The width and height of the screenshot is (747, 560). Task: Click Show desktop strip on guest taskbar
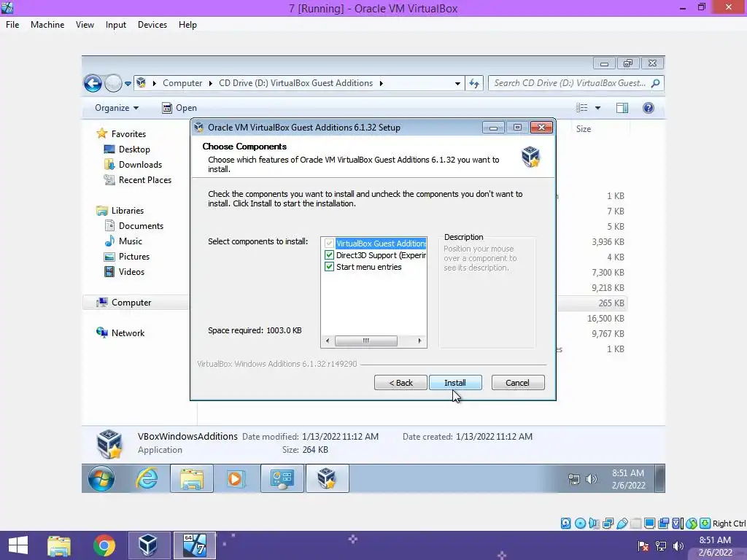click(659, 478)
